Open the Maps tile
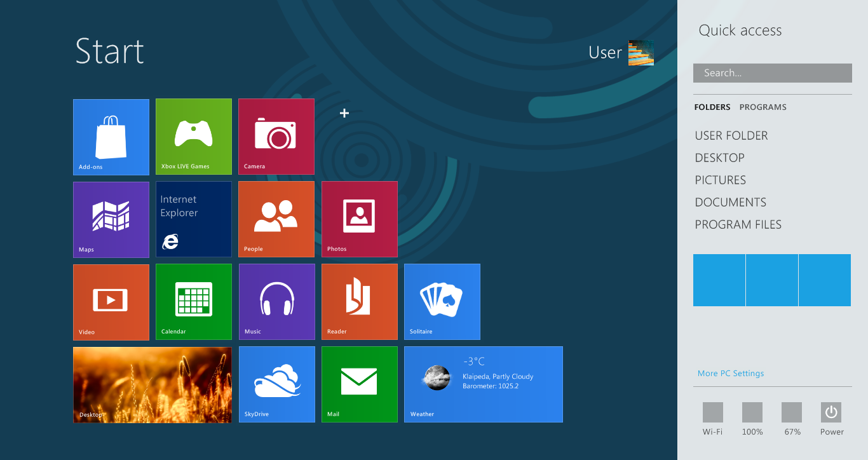 [111, 219]
